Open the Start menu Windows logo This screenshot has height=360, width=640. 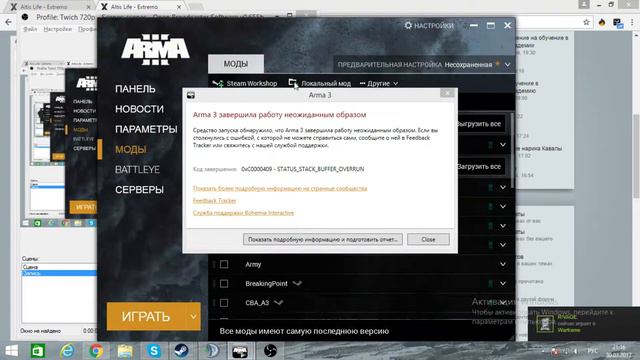(11, 351)
